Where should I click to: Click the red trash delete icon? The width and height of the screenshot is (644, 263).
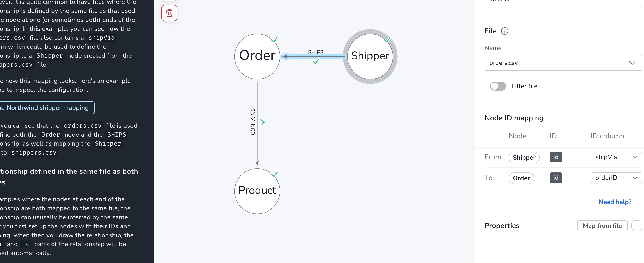[169, 13]
